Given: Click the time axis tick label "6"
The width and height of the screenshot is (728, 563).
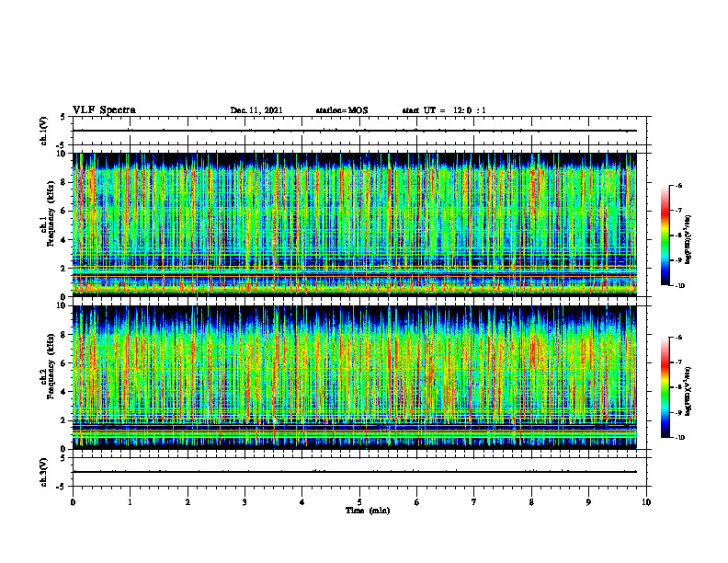Looking at the screenshot, I should coord(417,502).
